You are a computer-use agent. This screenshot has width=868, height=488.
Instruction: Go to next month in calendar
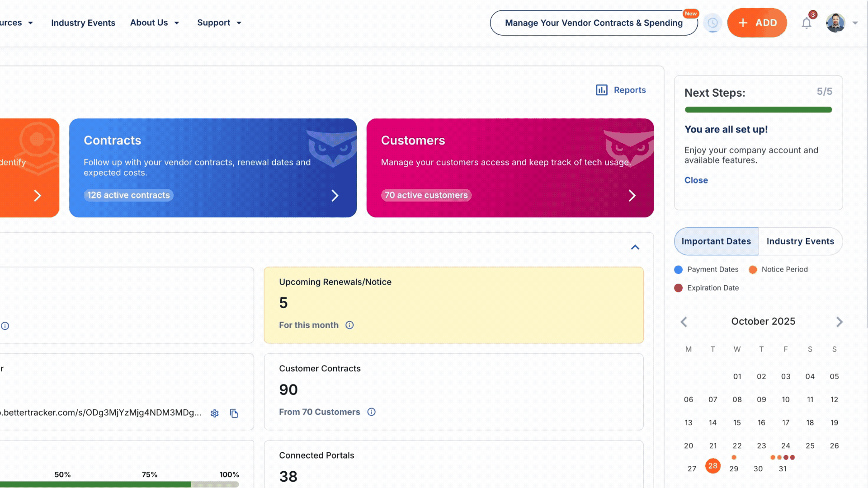(839, 322)
